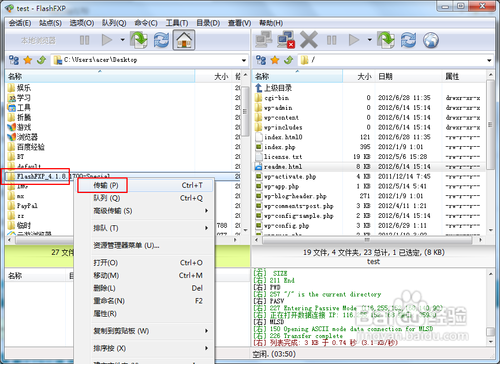Viewport: 501px width, 365px height.
Task: Choose 传输 (P) from the context menu
Action: point(144,185)
